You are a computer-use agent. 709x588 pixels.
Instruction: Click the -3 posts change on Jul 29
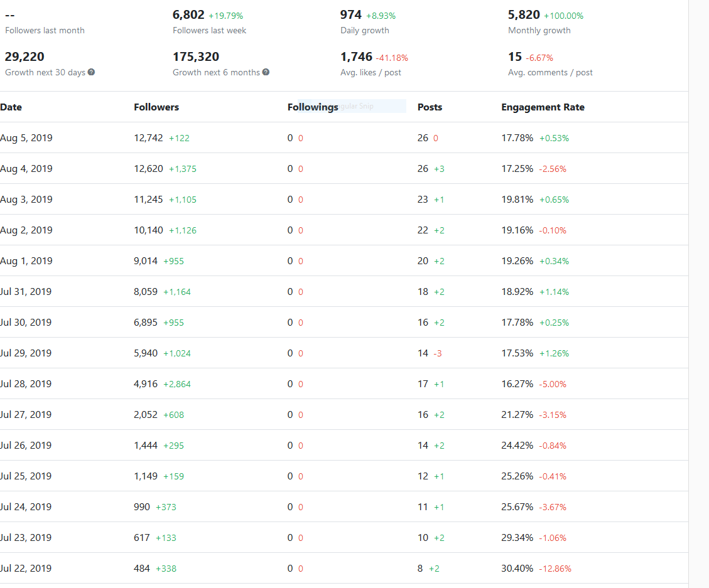coord(438,353)
